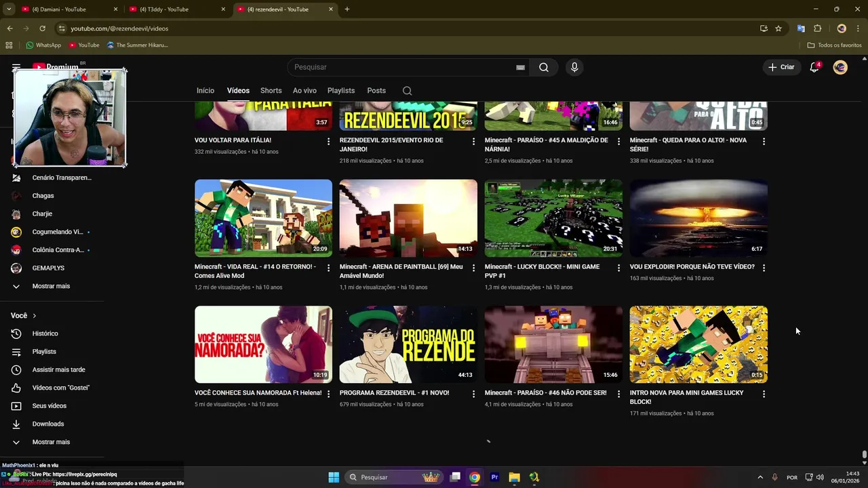868x488 pixels.
Task: Open options for VOU EXPLODIR video
Action: pos(764,268)
